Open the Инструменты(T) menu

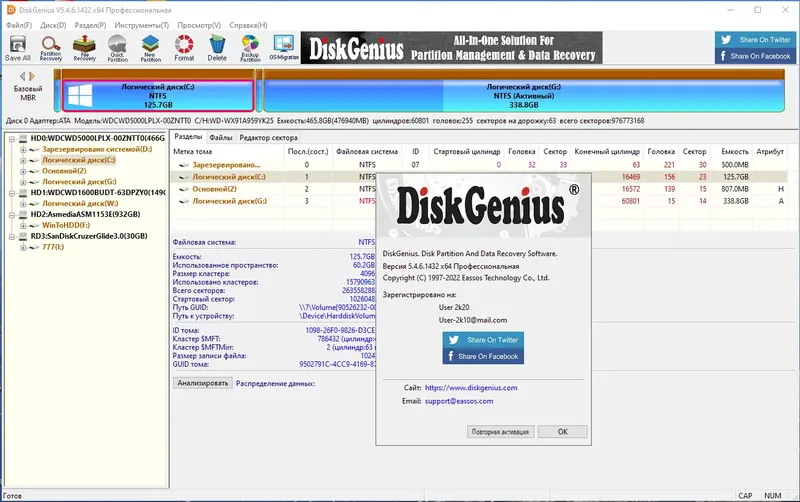tap(141, 25)
